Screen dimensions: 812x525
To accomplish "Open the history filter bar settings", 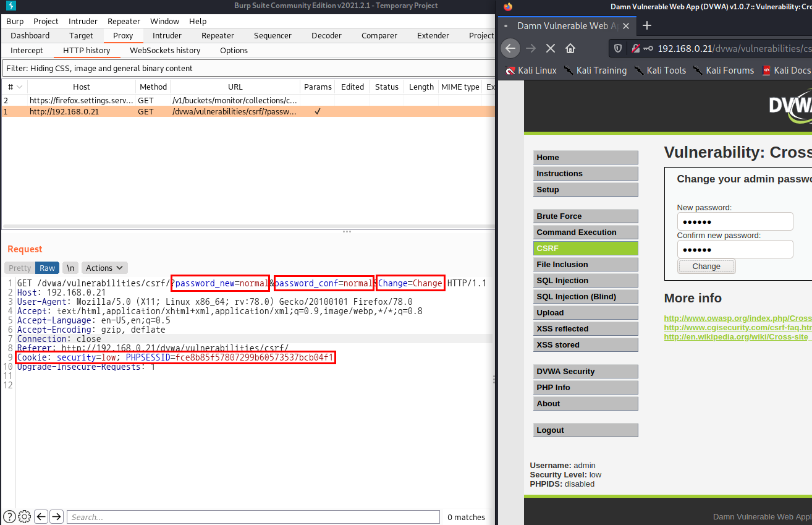I will tap(248, 68).
